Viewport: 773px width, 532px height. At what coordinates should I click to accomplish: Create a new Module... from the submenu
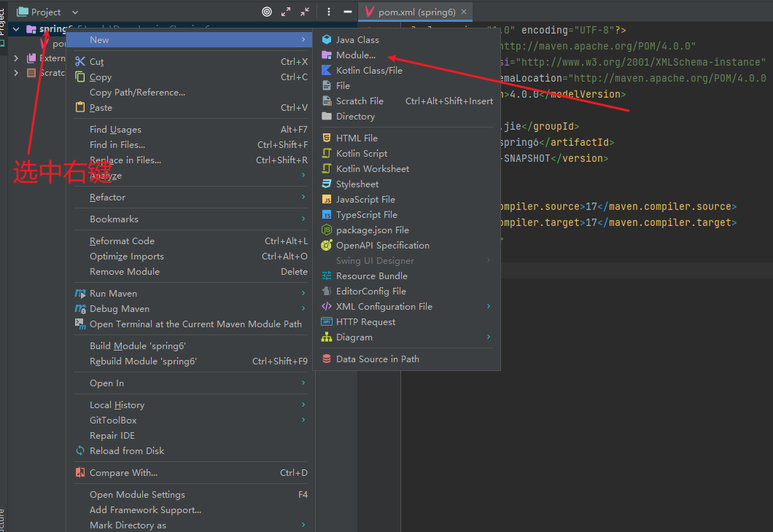click(407, 55)
